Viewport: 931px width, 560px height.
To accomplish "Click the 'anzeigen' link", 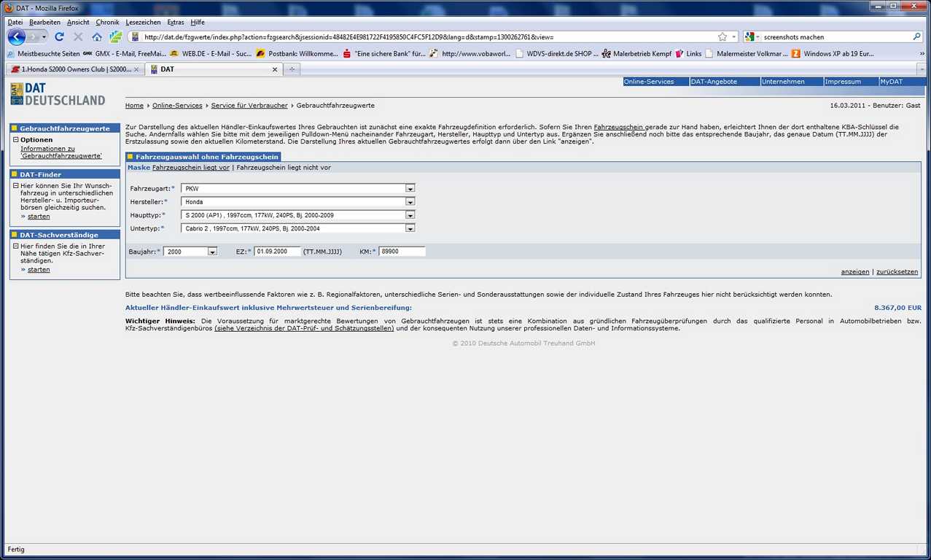I will click(854, 272).
